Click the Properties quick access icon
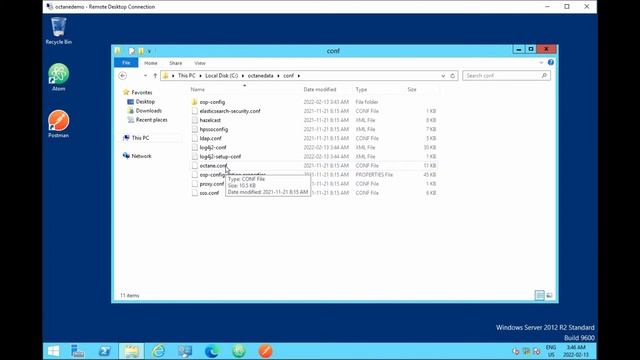 tap(131, 51)
